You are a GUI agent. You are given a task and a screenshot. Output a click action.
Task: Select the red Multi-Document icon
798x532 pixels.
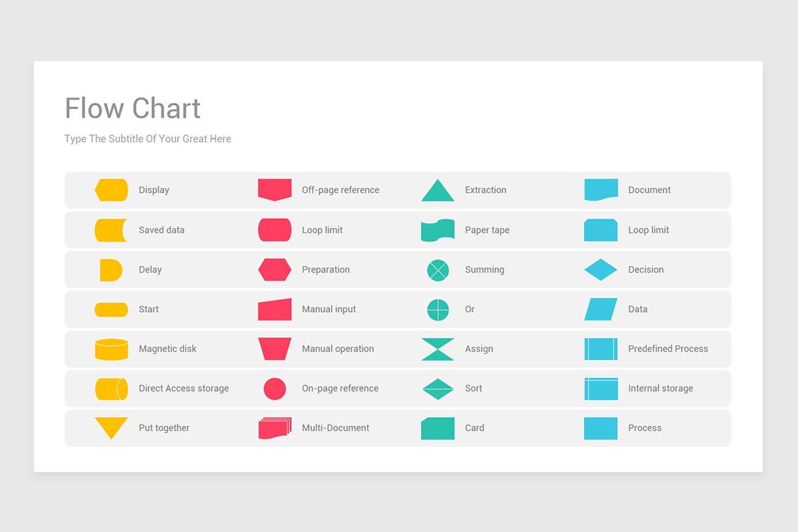[275, 428]
